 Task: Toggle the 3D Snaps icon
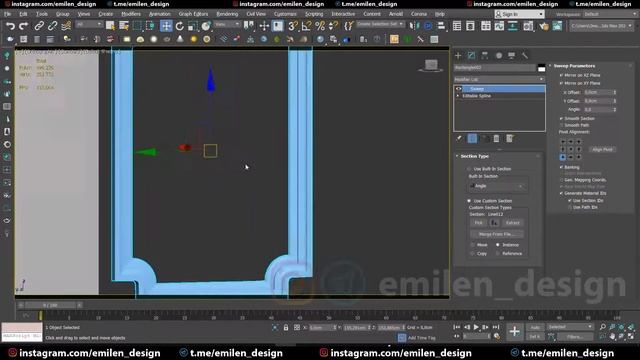[x=293, y=26]
